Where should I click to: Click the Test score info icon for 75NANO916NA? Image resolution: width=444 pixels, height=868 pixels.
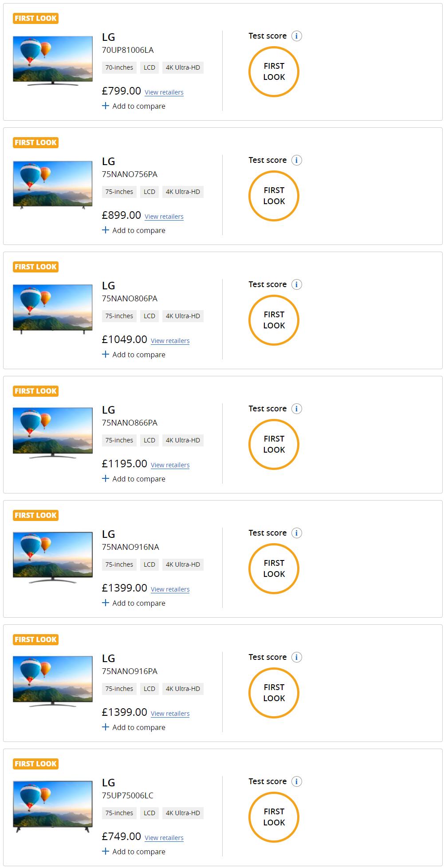tap(297, 533)
